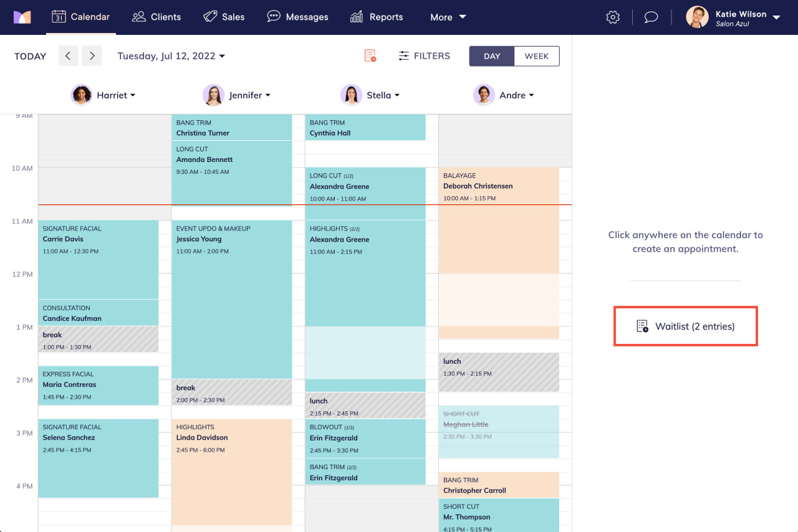
Task: Expand the More menu
Action: pyautogui.click(x=448, y=17)
